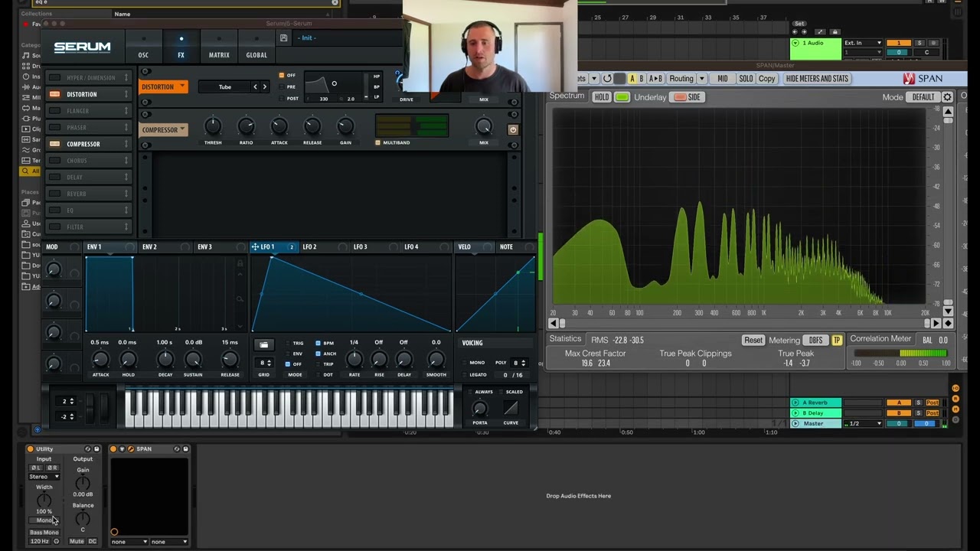The image size is (980, 551).
Task: Click Utility Gain knob
Action: tap(83, 483)
